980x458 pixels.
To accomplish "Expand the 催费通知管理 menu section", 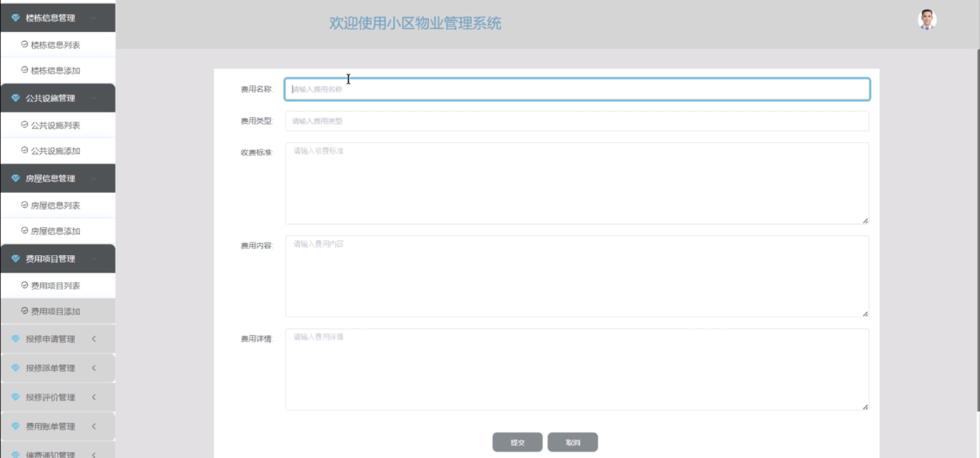I will click(50, 454).
